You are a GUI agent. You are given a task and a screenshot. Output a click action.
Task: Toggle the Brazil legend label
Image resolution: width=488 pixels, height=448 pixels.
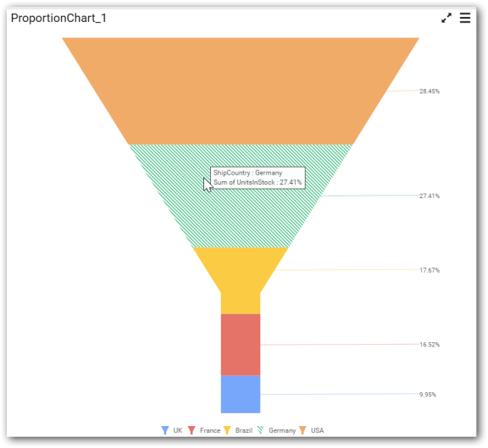tap(244, 430)
